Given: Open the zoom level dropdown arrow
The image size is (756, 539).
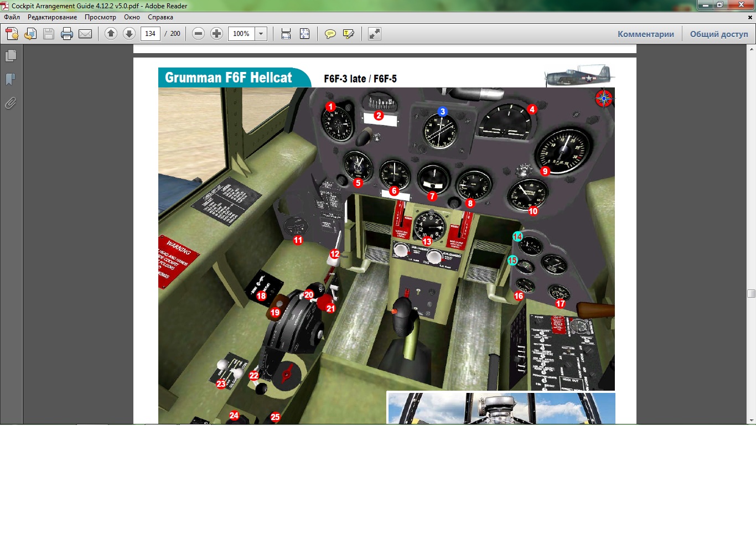Looking at the screenshot, I should click(261, 34).
